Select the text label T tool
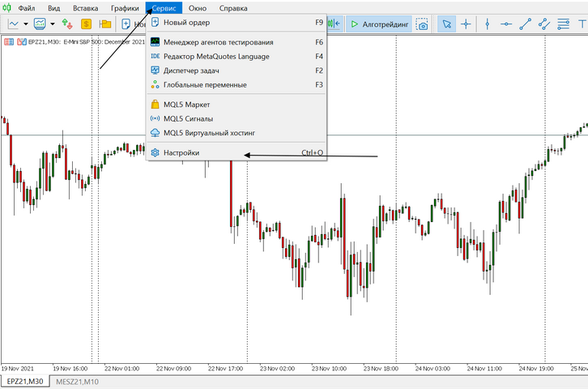Image resolution: width=588 pixels, height=389 pixels. [582, 24]
